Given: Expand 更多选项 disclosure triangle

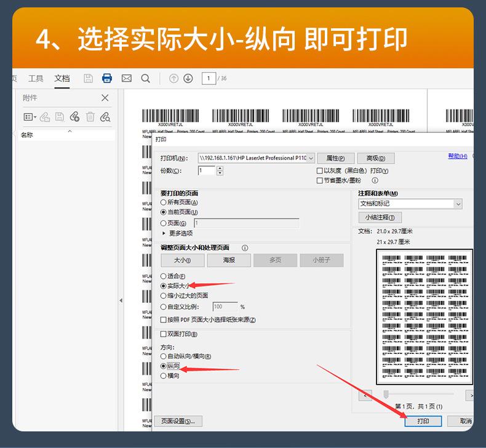Looking at the screenshot, I should [164, 233].
